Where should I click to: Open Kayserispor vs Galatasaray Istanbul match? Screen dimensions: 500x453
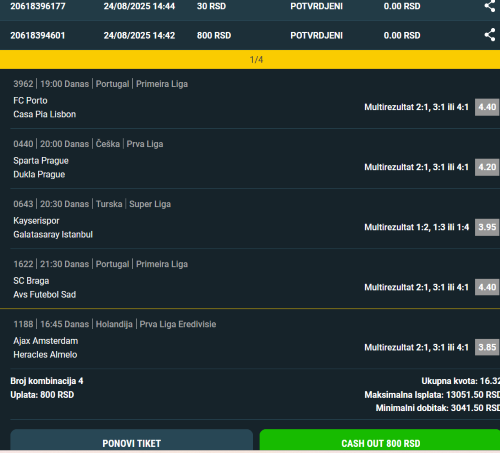(53, 227)
